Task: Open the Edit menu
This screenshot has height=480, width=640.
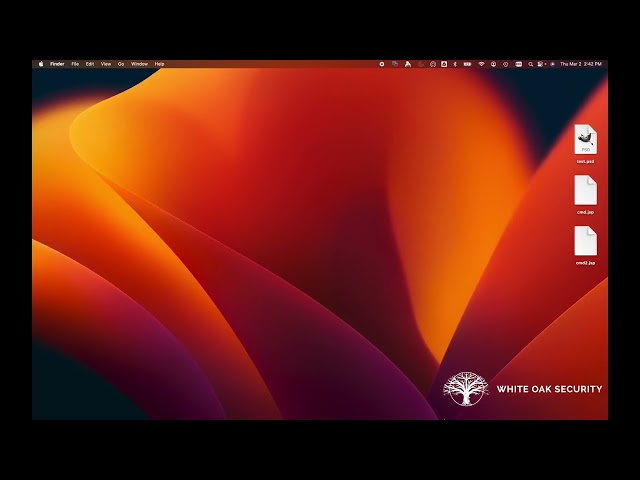Action: pos(90,64)
